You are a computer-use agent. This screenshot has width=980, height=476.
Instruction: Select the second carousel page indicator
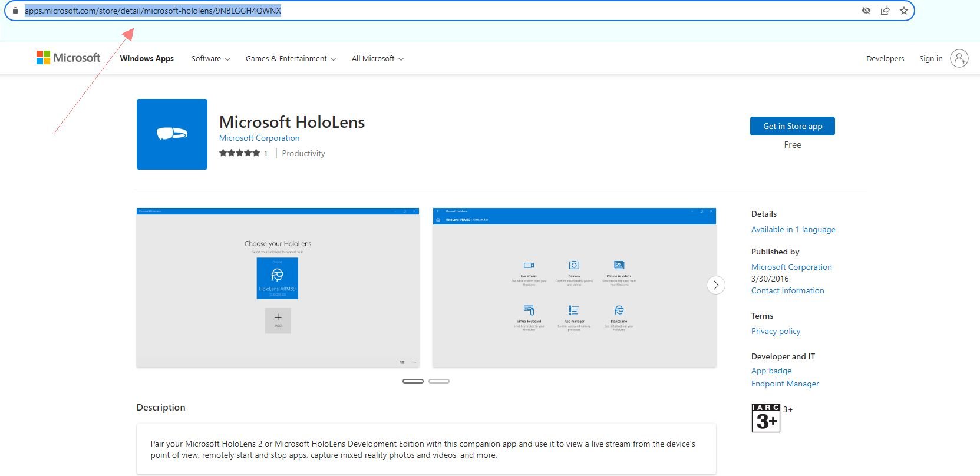(439, 381)
